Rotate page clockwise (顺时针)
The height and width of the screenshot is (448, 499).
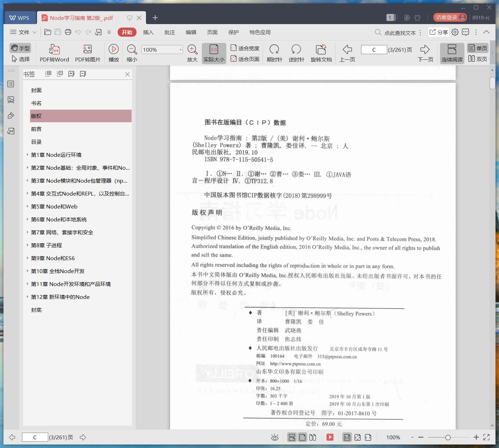click(x=274, y=53)
